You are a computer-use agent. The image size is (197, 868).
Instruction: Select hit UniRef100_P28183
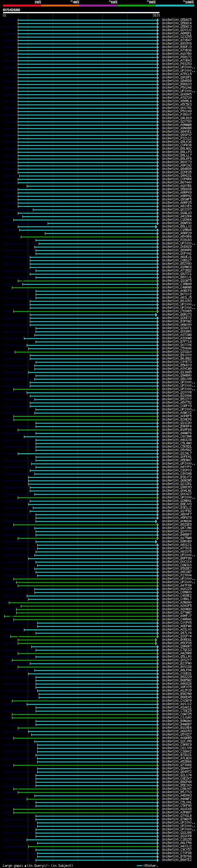click(x=176, y=240)
